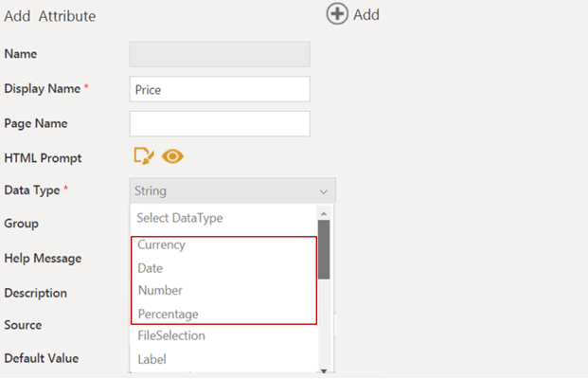Expand the Data Type String dropdown
The height and width of the screenshot is (379, 588).
232,190
